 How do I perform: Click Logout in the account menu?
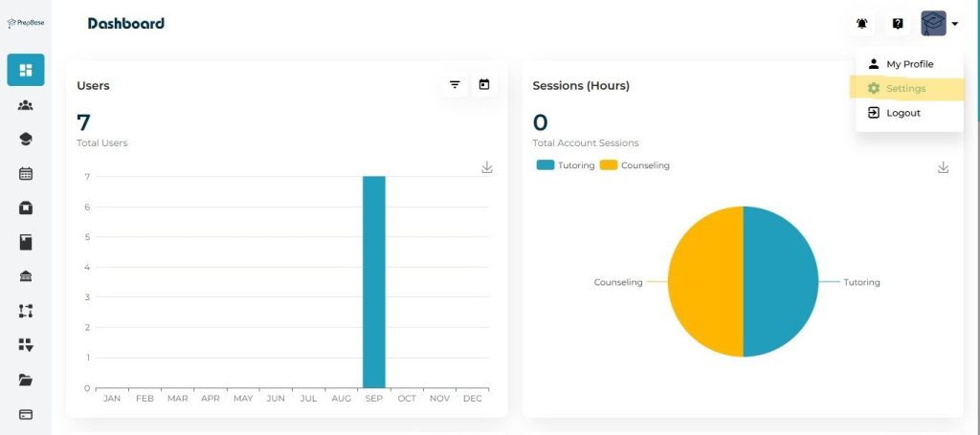(x=902, y=113)
